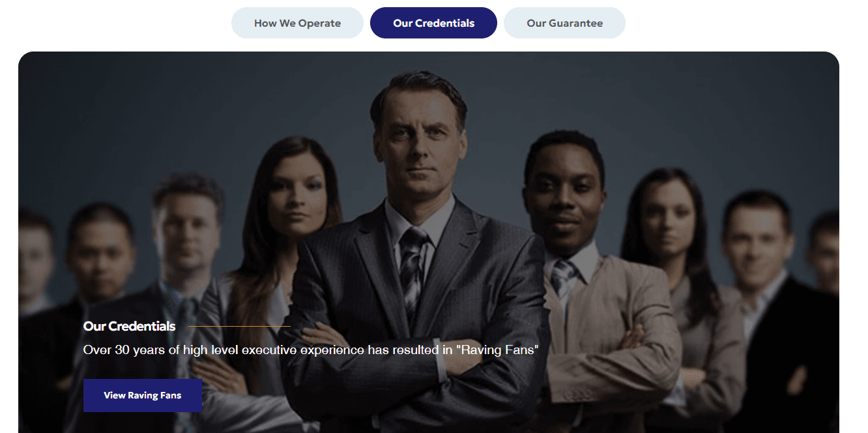Image resolution: width=868 pixels, height=433 pixels.
Task: Open the Our Guarantee tab
Action: click(564, 23)
